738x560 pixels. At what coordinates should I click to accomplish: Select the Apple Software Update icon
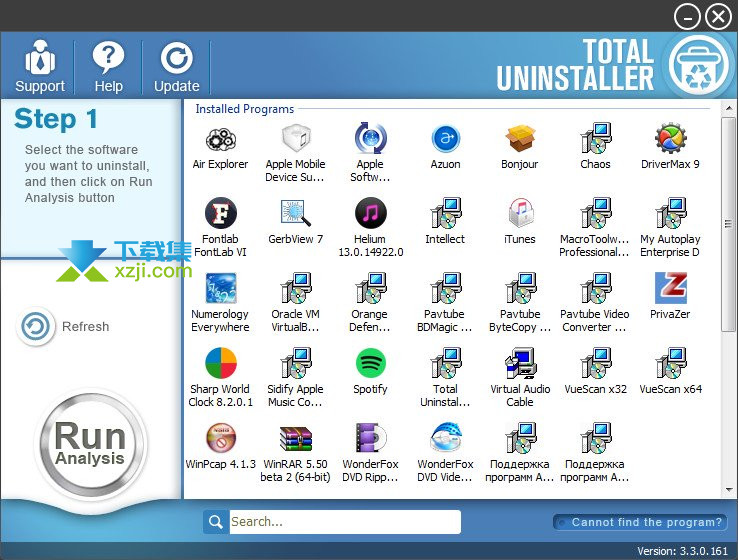pyautogui.click(x=370, y=139)
